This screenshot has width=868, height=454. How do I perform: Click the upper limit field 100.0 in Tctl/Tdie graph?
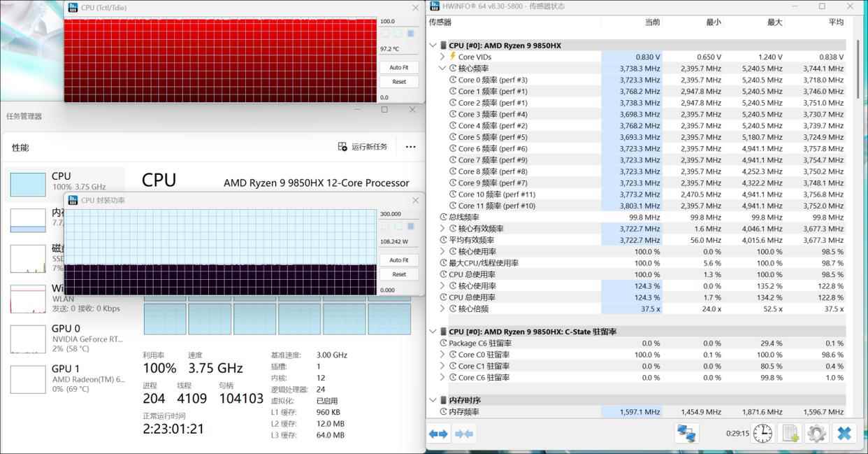pos(398,22)
